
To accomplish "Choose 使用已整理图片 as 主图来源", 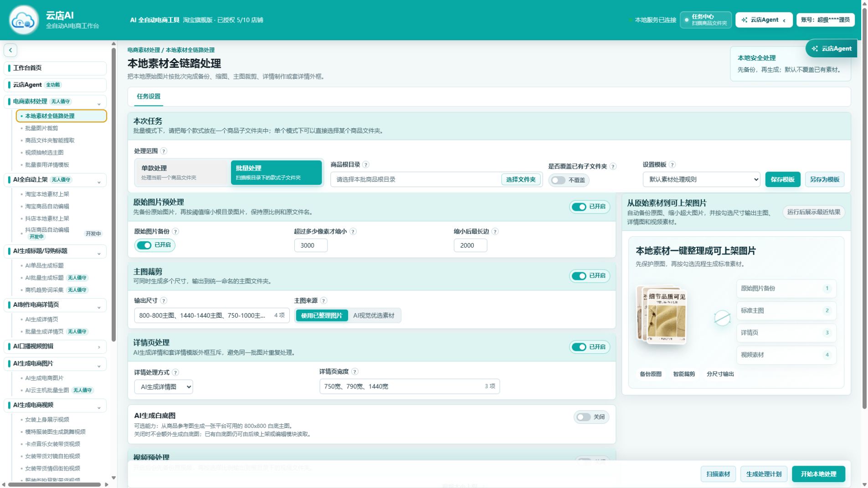I will [322, 316].
